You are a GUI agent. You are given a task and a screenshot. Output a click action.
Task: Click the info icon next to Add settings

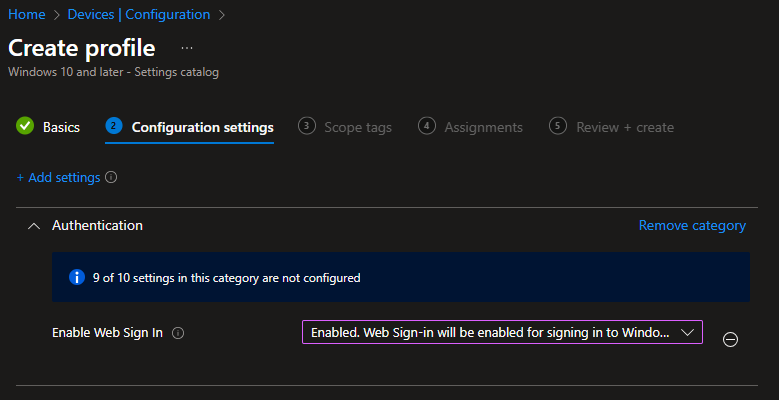point(111,177)
